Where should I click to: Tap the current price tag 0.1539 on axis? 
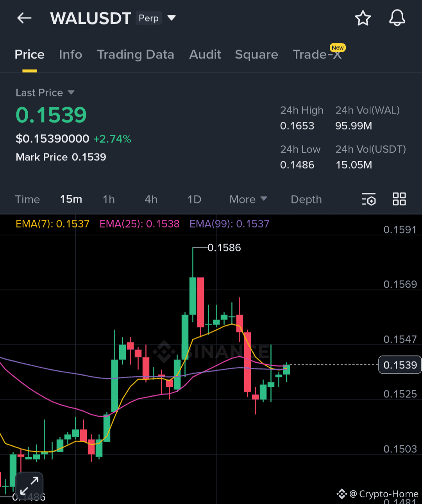pos(400,365)
